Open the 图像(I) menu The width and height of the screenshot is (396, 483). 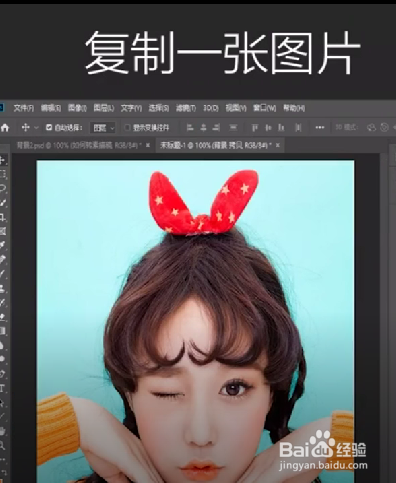77,108
